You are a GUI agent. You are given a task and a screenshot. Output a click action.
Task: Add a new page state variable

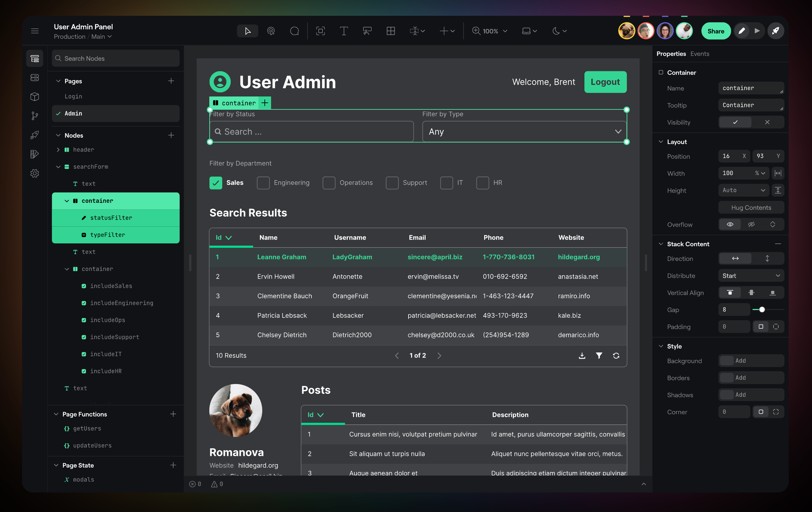click(x=173, y=465)
